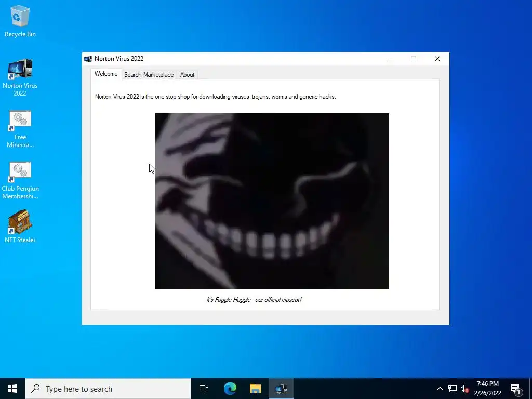Viewport: 532px width, 399px height.
Task: Click the taskbar search box
Action: pyautogui.click(x=108, y=389)
